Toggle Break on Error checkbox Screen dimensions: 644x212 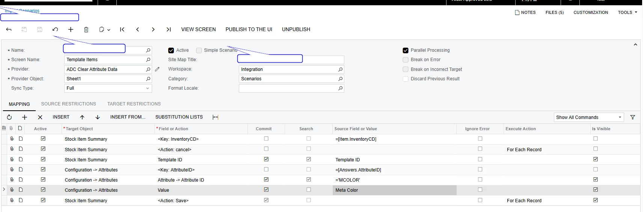click(406, 60)
